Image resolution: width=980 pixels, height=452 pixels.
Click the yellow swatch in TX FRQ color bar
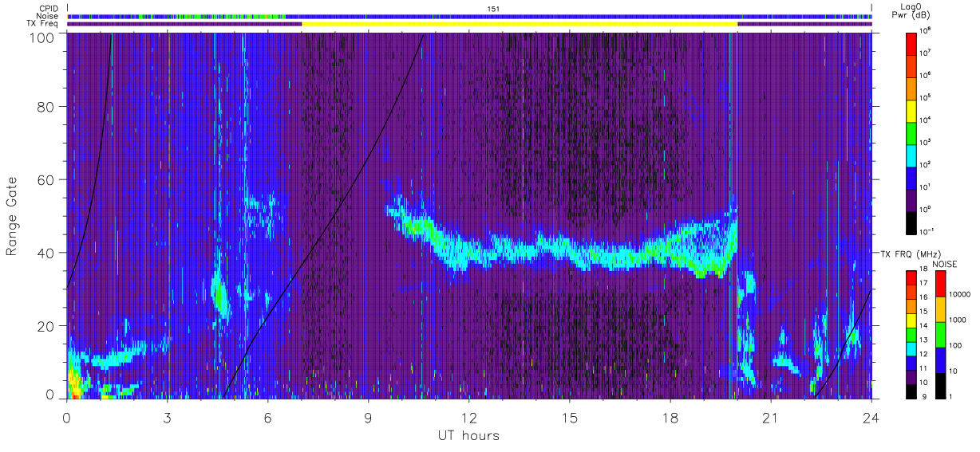coord(911,320)
